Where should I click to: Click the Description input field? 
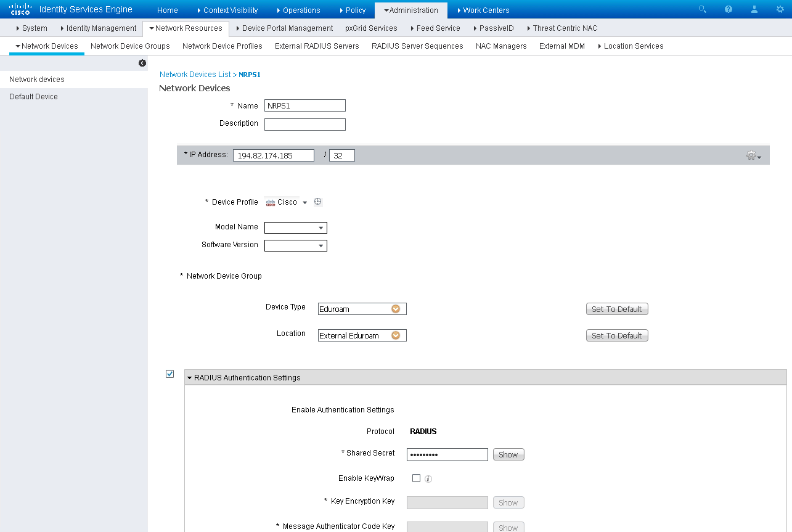tap(305, 125)
